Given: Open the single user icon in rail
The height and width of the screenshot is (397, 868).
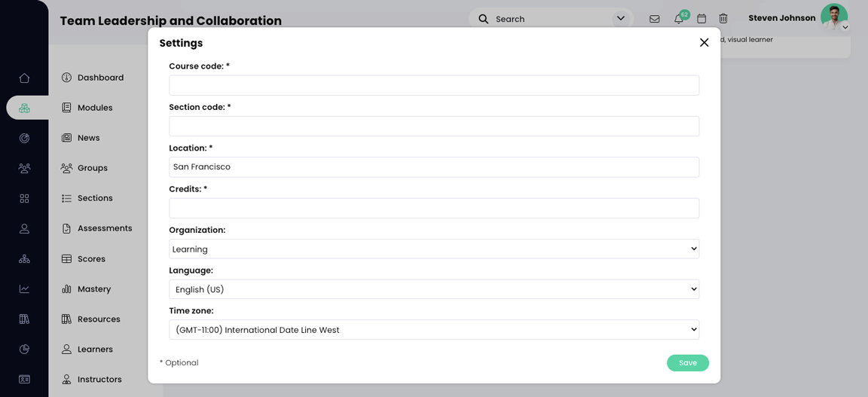Looking at the screenshot, I should point(24,229).
